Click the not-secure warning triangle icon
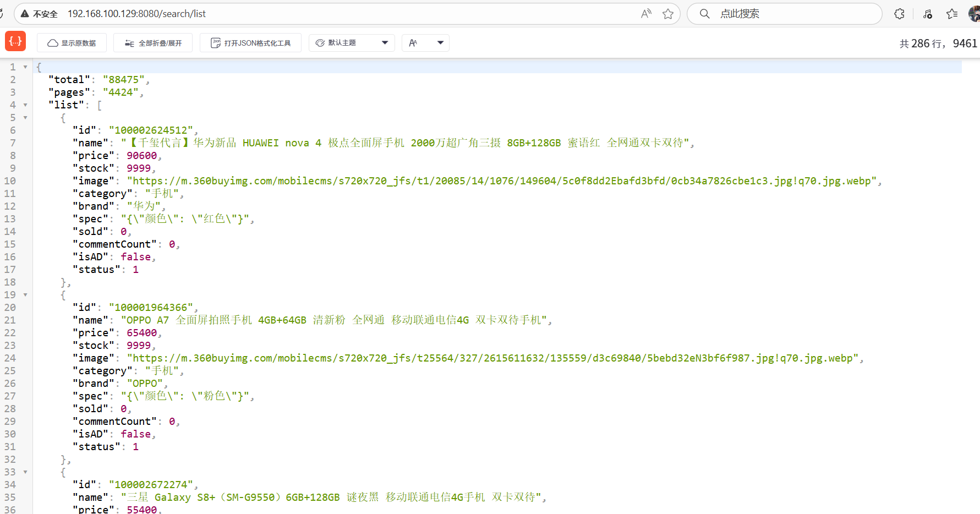The height and width of the screenshot is (514, 980). coord(24,14)
